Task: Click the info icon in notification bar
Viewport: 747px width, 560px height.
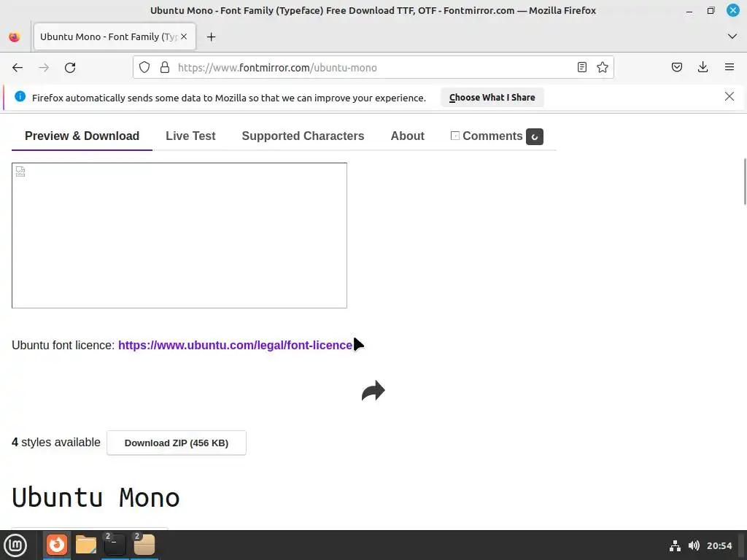Action: click(x=20, y=97)
